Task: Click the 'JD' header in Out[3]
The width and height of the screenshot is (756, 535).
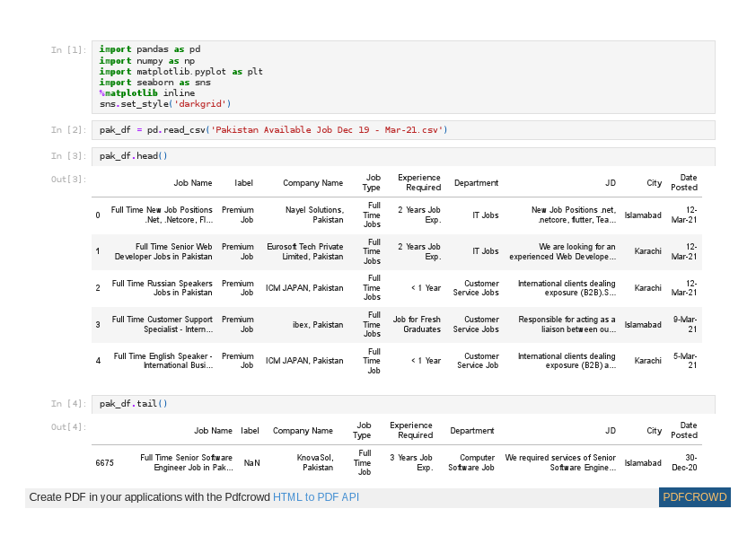Action: click(611, 183)
